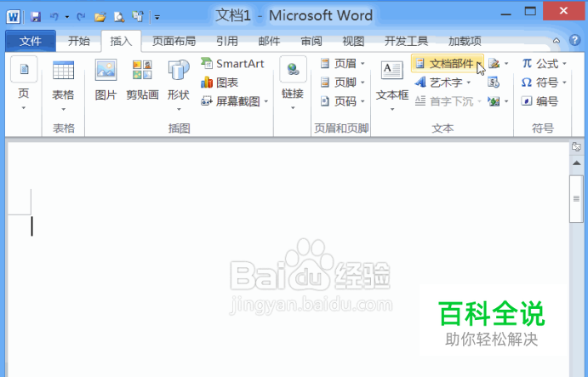This screenshot has height=377, width=588.
Task: Switch to the 视图 View tab
Action: pyautogui.click(x=353, y=41)
